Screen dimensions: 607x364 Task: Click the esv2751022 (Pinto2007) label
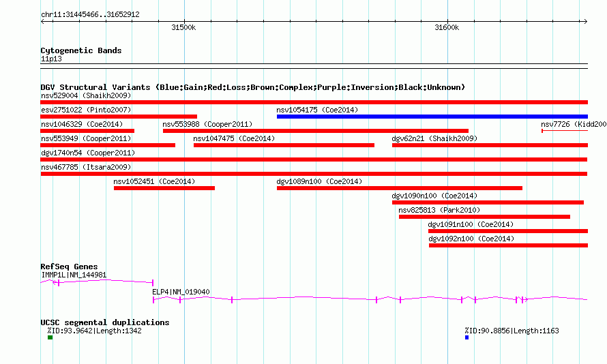click(x=86, y=110)
